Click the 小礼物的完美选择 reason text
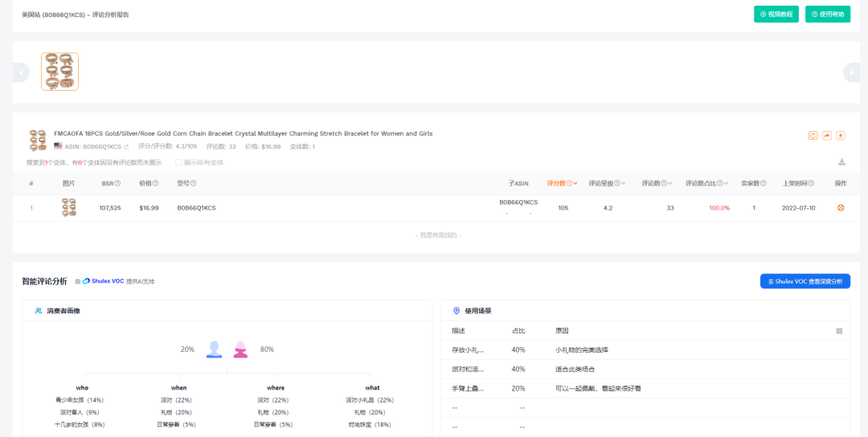 pyautogui.click(x=582, y=349)
